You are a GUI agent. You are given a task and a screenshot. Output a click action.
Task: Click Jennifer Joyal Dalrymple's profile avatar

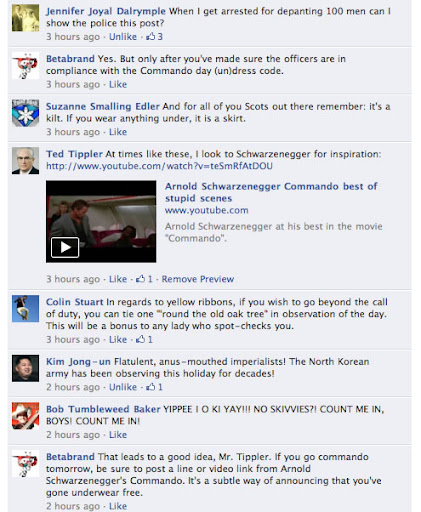[25, 18]
